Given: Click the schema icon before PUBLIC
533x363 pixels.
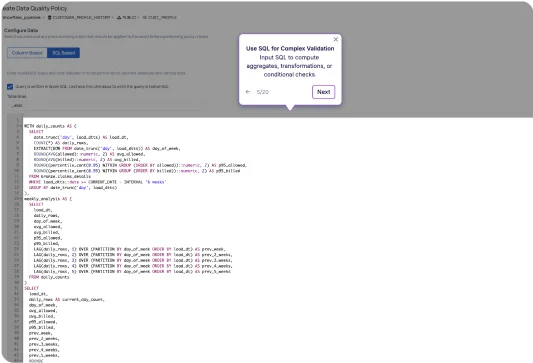Looking at the screenshot, I should 119,17.
